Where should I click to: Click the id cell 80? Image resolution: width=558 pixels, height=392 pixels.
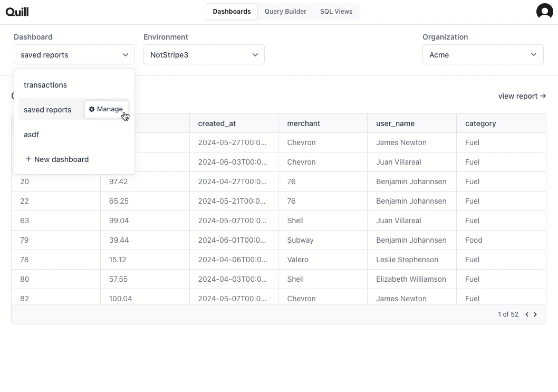(x=56, y=280)
